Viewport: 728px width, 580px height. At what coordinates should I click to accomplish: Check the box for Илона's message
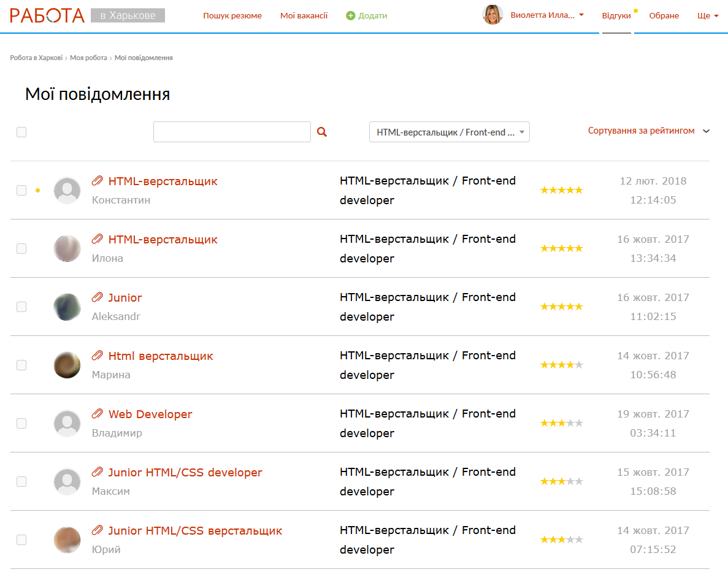(x=21, y=248)
